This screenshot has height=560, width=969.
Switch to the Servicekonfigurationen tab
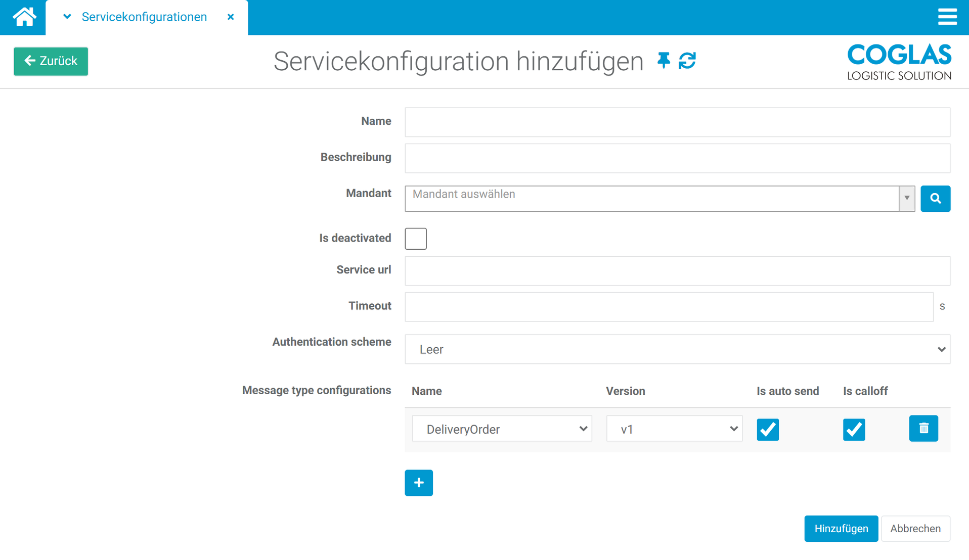tap(144, 17)
